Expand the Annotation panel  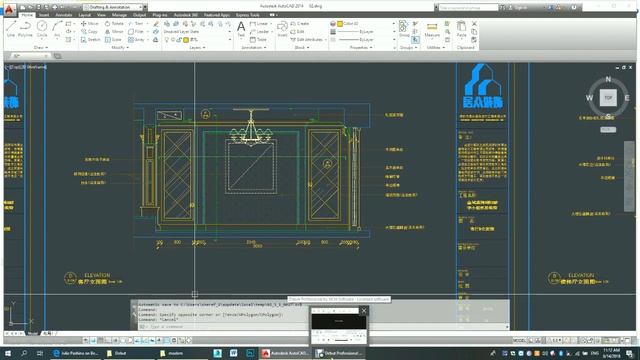click(253, 48)
